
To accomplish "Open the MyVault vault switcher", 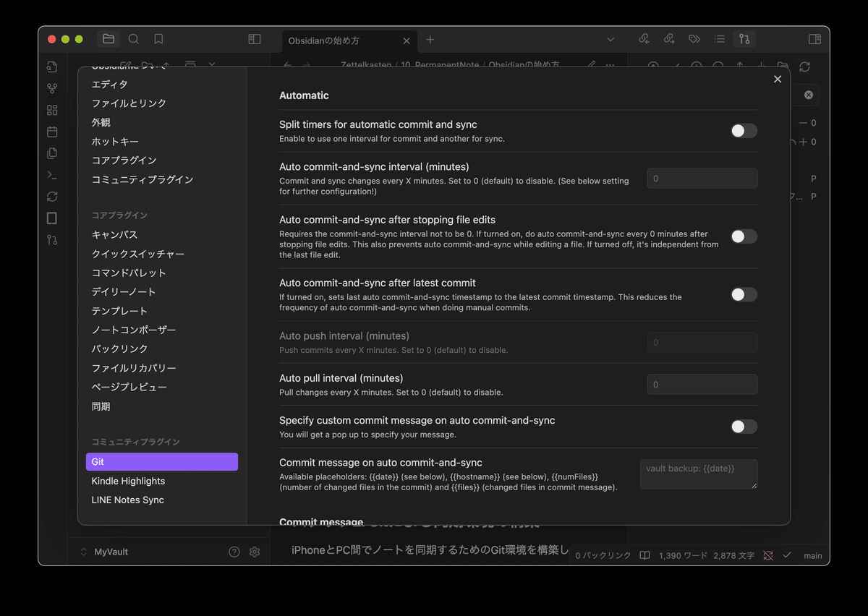I will (105, 552).
